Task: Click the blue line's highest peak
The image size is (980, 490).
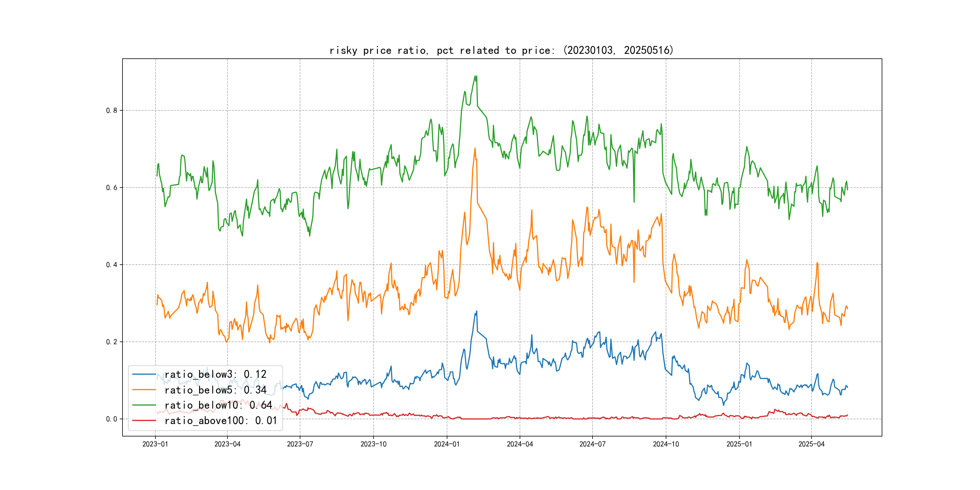Action: 476,311
